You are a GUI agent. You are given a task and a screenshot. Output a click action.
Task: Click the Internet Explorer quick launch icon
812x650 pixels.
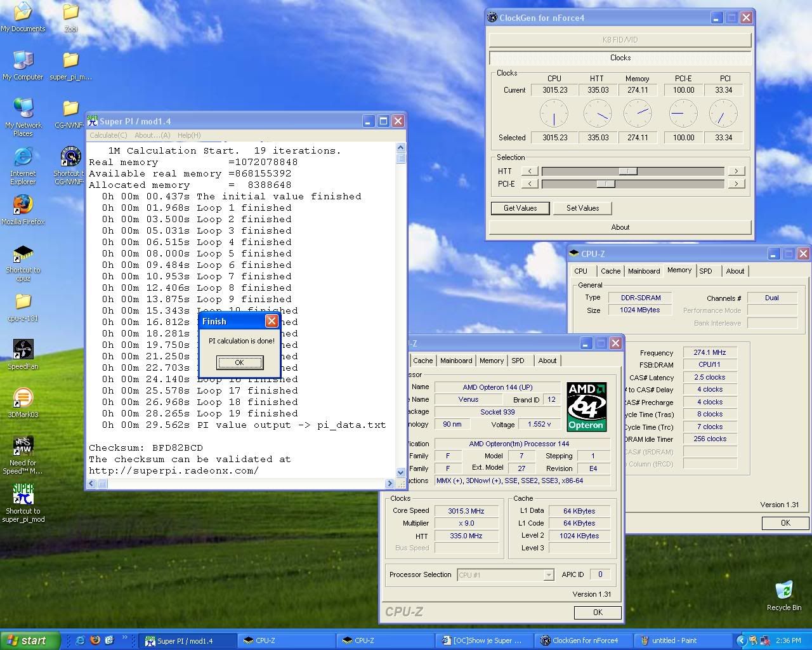pos(81,640)
